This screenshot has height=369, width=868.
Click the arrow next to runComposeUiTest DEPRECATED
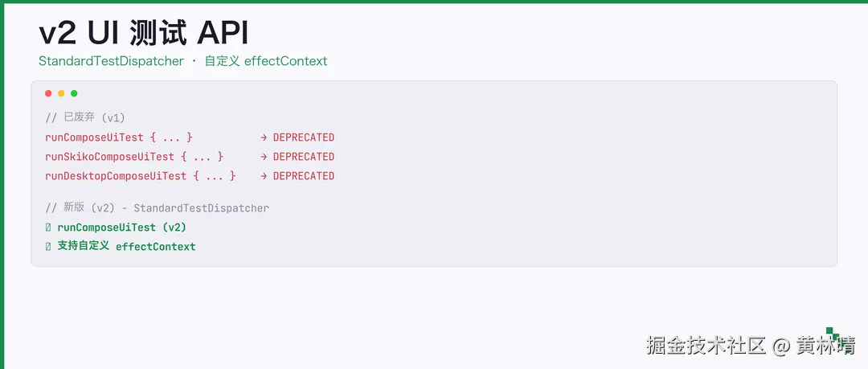pos(264,137)
